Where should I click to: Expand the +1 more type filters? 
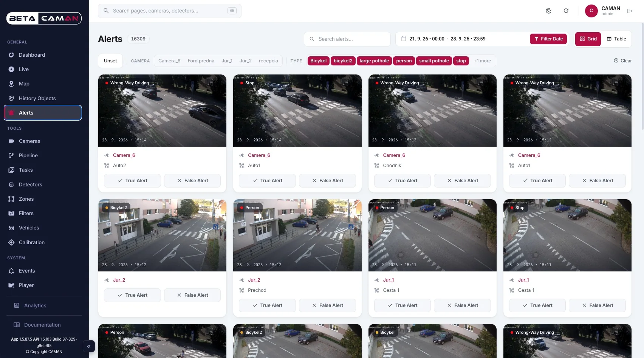[x=482, y=61]
